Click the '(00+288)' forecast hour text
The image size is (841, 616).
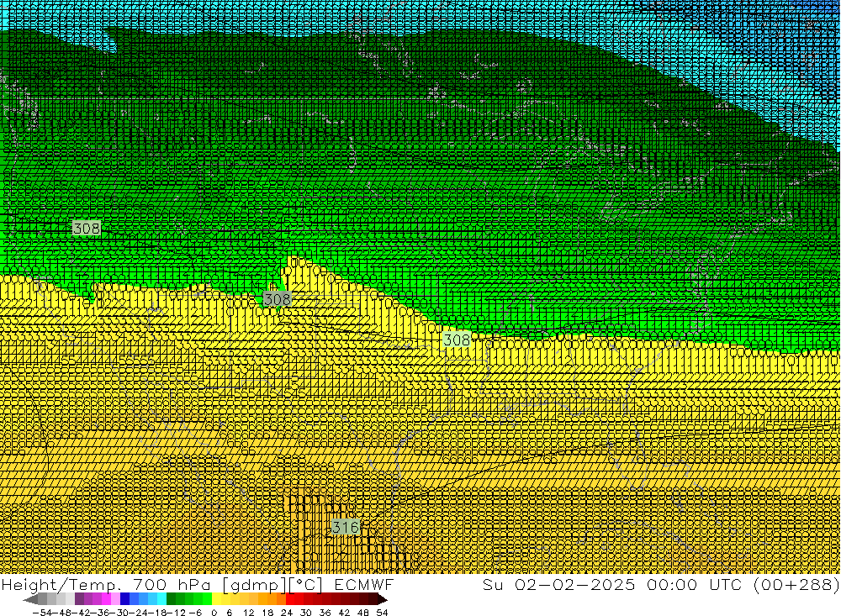point(797,584)
